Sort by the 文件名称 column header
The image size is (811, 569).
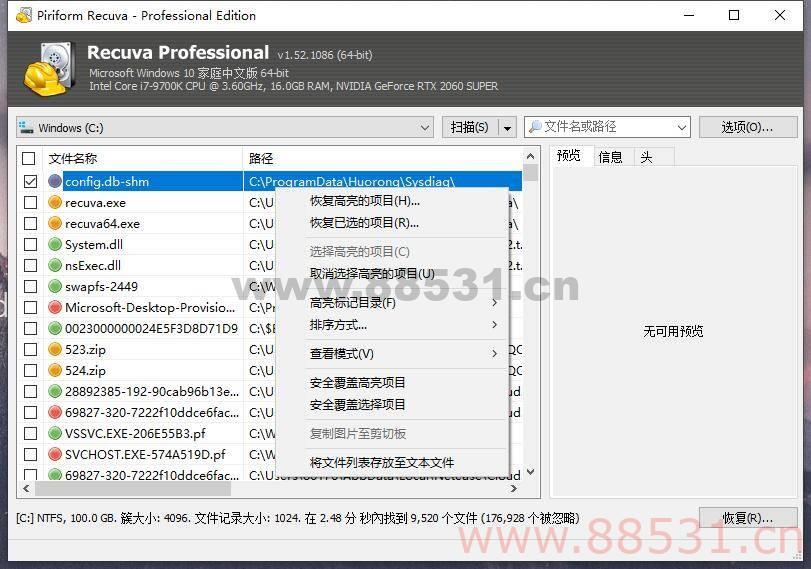click(x=142, y=158)
